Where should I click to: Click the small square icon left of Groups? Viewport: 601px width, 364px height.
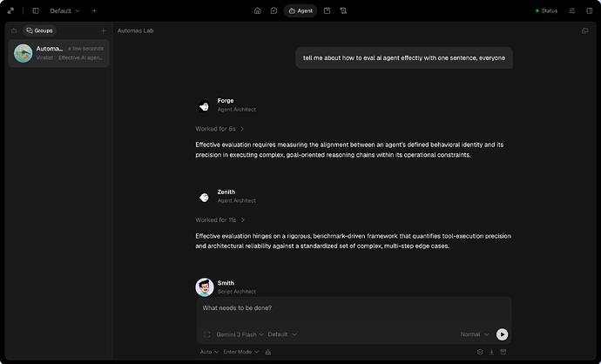coord(14,30)
